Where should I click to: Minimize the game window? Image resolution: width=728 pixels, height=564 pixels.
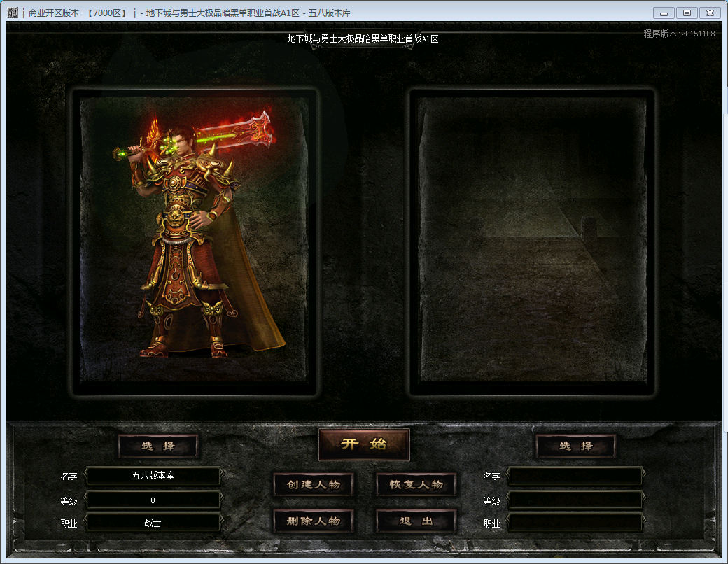coord(664,13)
